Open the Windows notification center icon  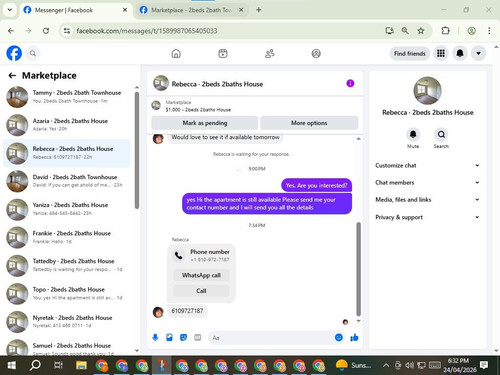[x=484, y=365]
